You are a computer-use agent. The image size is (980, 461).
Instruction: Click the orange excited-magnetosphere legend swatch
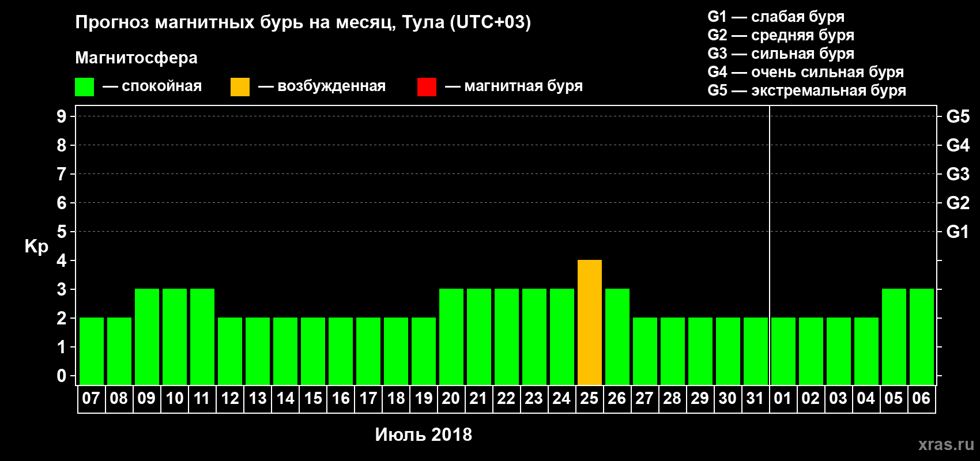tap(240, 87)
